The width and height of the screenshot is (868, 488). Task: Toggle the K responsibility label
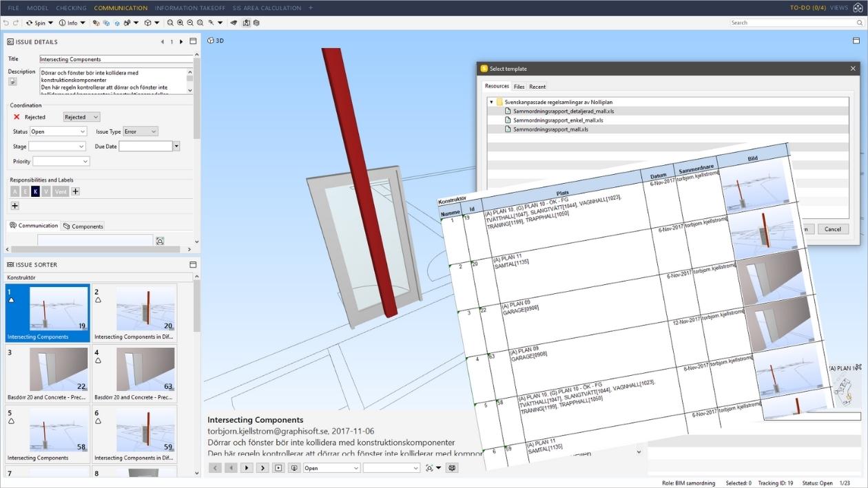pyautogui.click(x=36, y=191)
